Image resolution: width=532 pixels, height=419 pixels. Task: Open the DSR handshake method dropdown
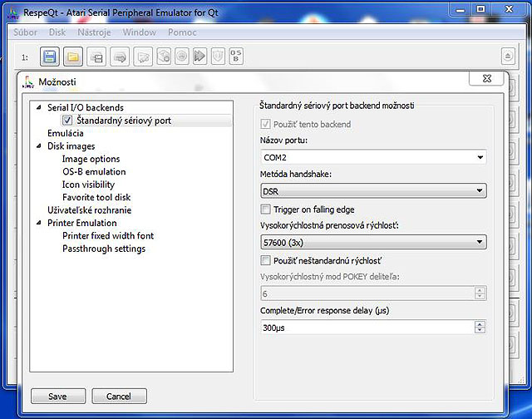click(373, 191)
